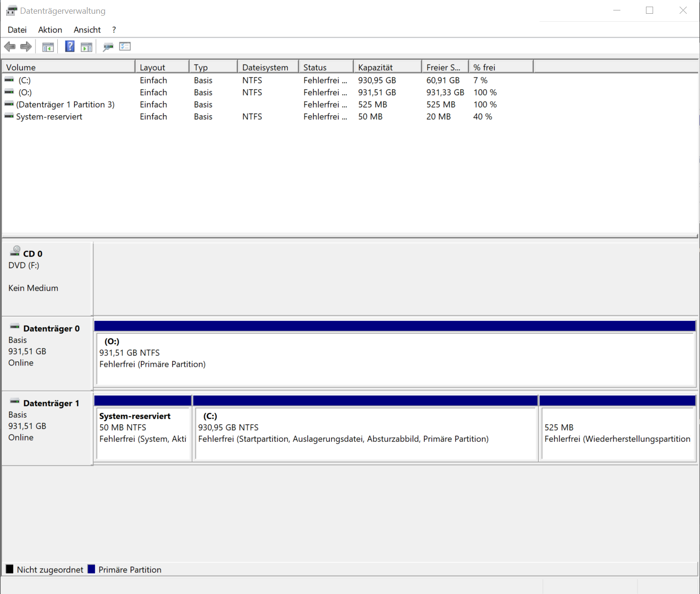
Task: Click the 931,33 GB free space cell
Action: coord(445,92)
